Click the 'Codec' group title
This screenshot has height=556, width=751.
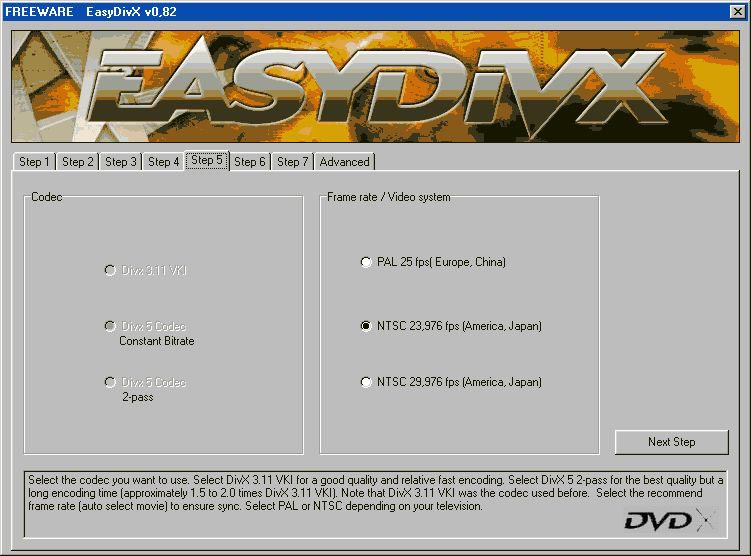[46, 197]
